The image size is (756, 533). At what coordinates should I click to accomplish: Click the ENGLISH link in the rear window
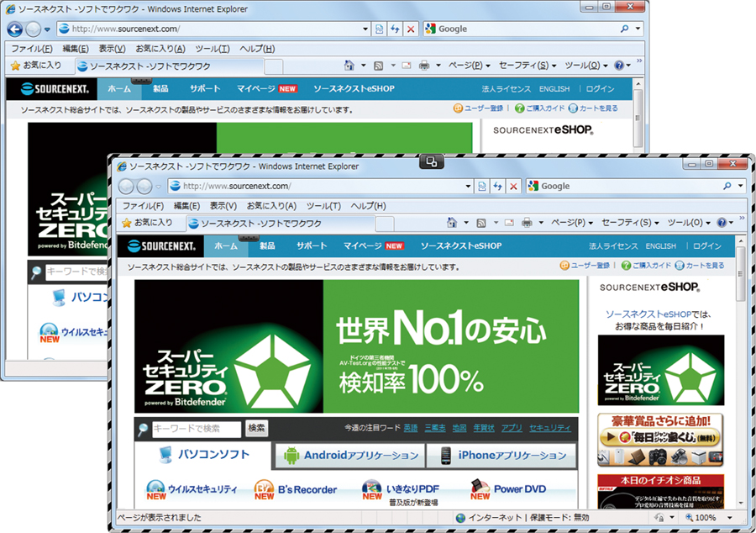pyautogui.click(x=554, y=89)
